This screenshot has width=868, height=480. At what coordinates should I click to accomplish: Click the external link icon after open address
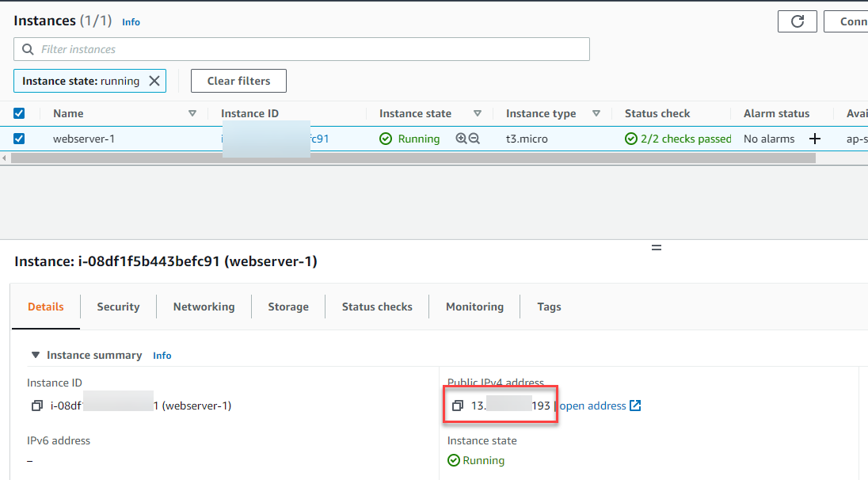point(634,406)
